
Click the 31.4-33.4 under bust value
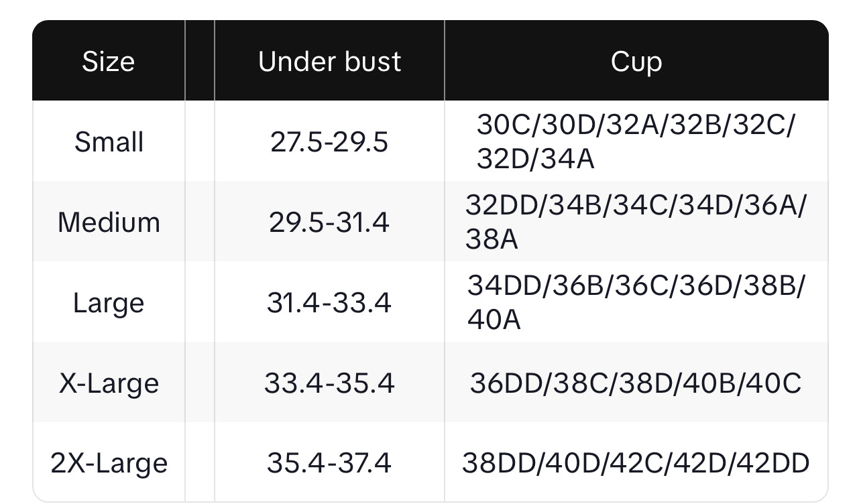(329, 303)
